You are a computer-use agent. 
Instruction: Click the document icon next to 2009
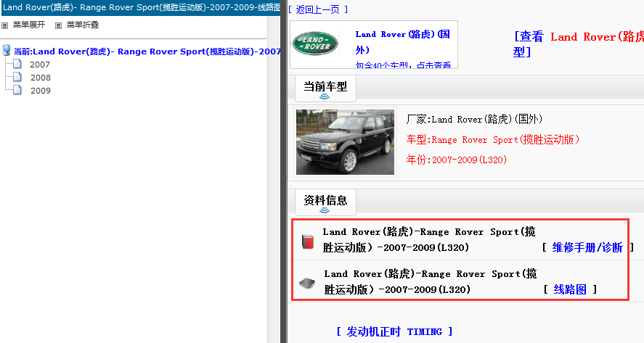(x=17, y=90)
